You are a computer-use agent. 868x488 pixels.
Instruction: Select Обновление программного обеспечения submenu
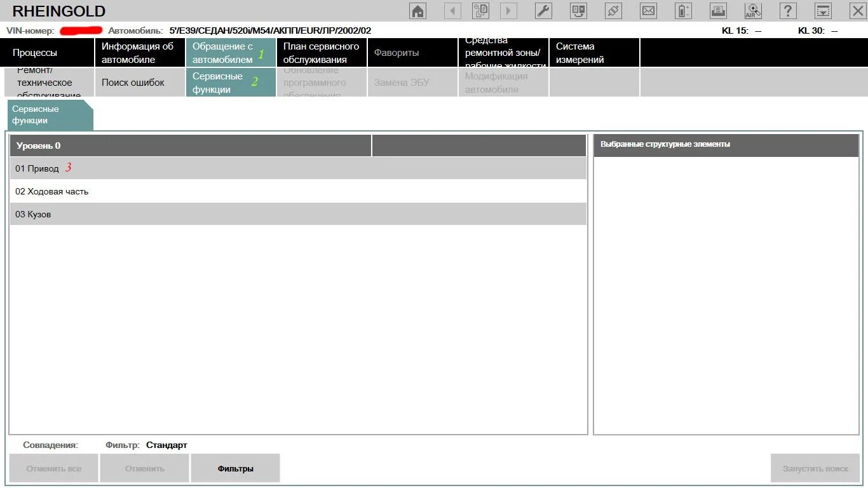(x=322, y=82)
